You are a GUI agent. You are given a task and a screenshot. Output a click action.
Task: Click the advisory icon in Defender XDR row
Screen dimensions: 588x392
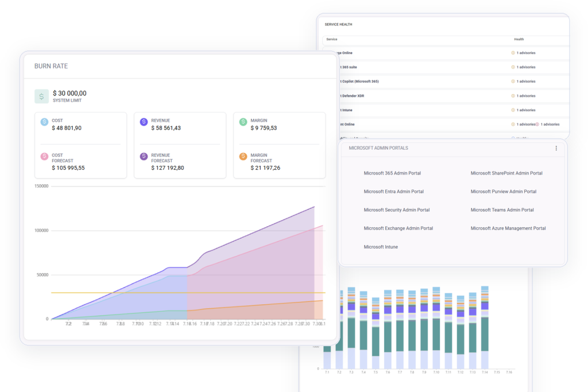click(x=513, y=96)
